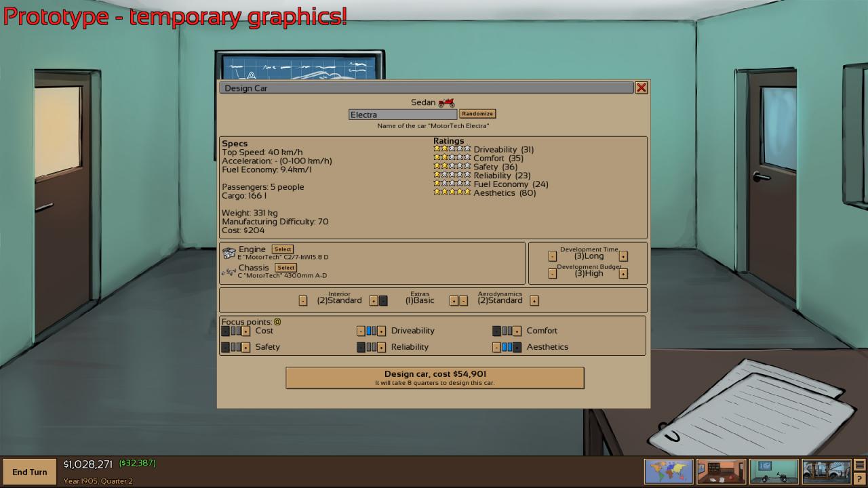Increase the Extras level above Basic
Image resolution: width=868 pixels, height=488 pixels.
(453, 300)
